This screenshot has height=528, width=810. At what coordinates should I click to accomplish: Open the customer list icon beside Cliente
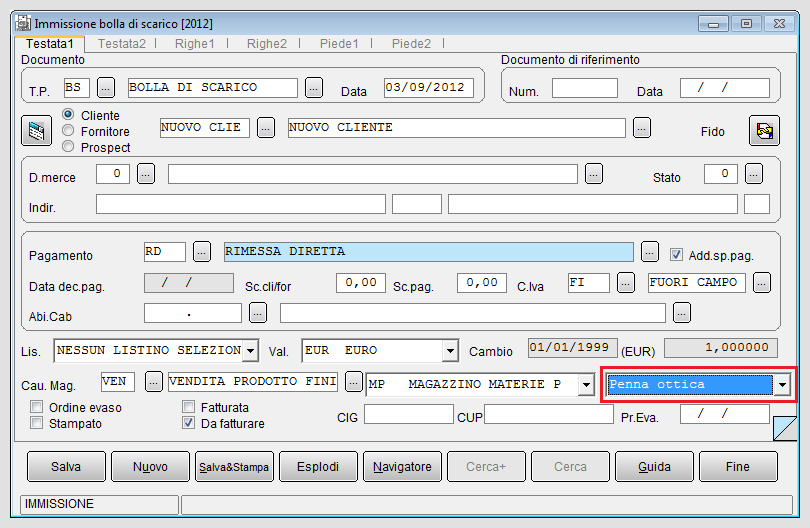pyautogui.click(x=36, y=131)
